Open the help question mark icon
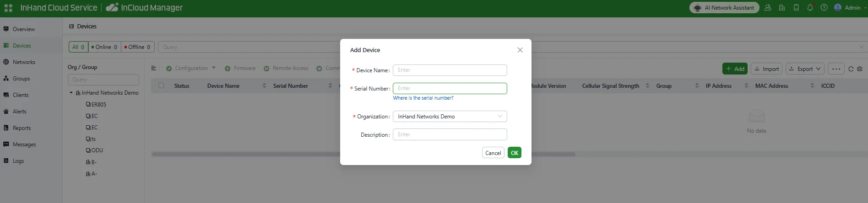This screenshot has height=203, width=868. point(824,8)
